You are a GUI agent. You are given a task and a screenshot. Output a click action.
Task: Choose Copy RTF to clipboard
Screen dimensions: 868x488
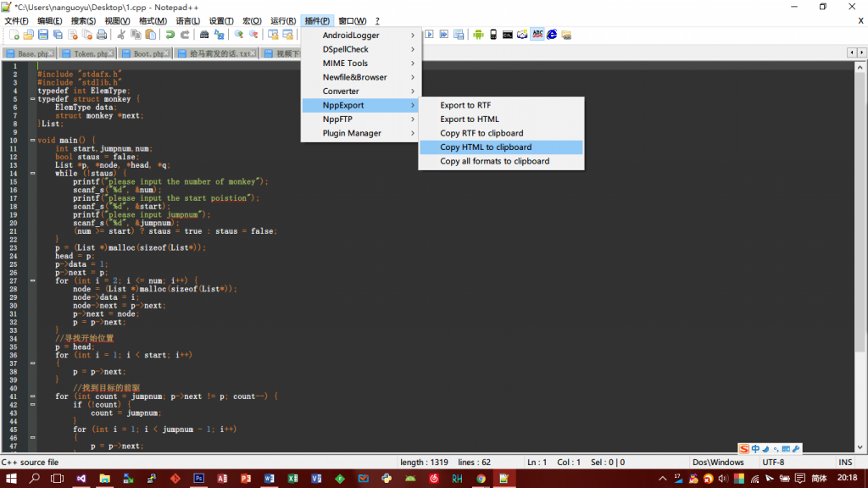501,133
